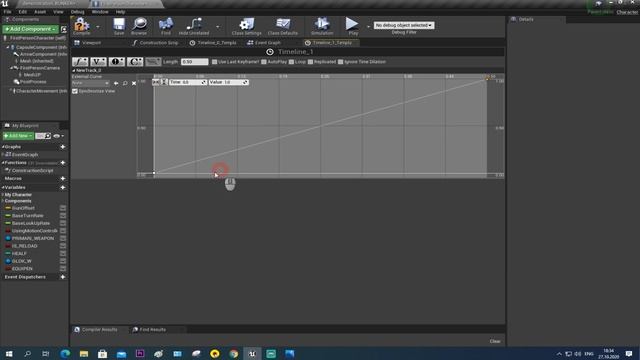This screenshot has width=640, height=360.
Task: Open Class Settings from the toolbar
Action: click(246, 26)
